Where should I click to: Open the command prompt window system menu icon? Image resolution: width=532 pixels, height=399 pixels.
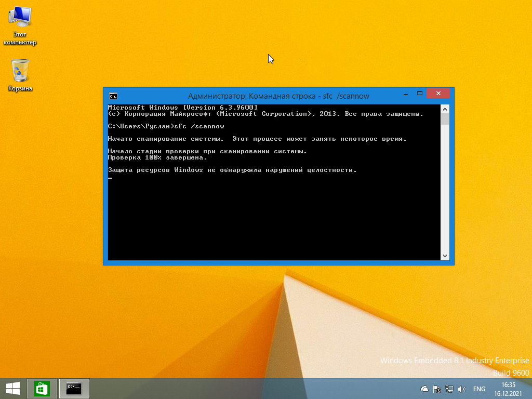pyautogui.click(x=113, y=96)
